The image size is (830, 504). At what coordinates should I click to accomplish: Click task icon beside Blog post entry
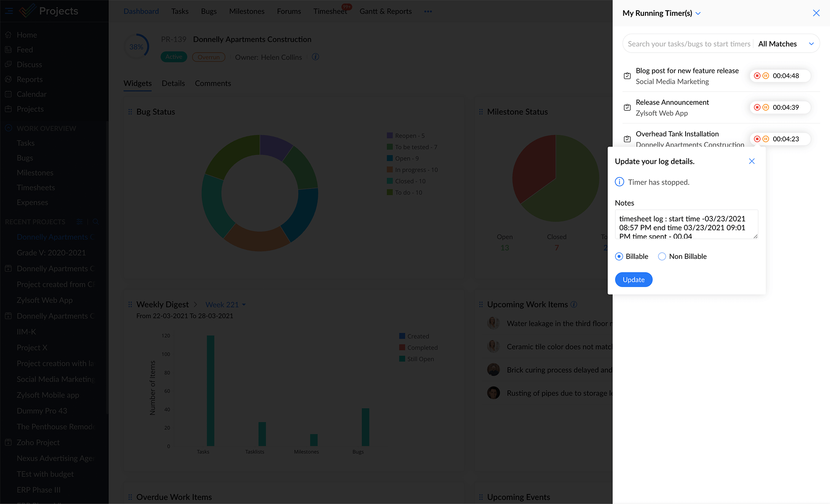pyautogui.click(x=627, y=76)
